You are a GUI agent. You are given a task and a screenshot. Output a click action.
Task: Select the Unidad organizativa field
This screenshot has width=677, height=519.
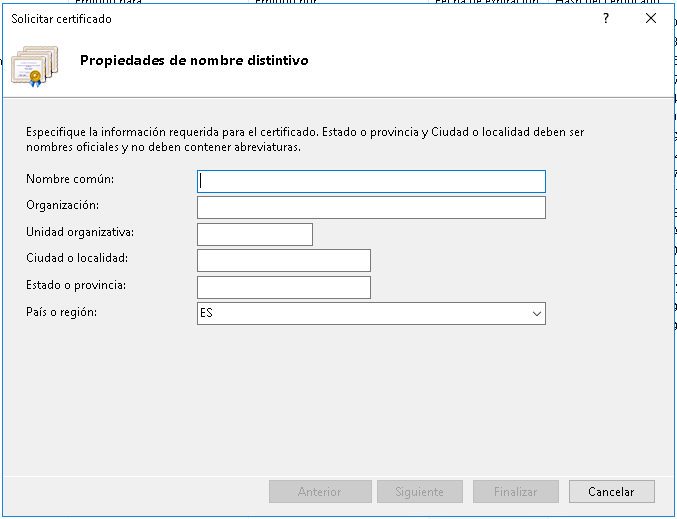tap(255, 234)
